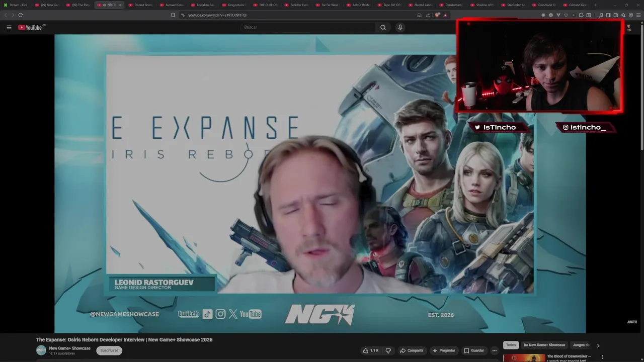Image resolution: width=644 pixels, height=362 pixels.
Task: Click the video title text
Action: [124, 340]
